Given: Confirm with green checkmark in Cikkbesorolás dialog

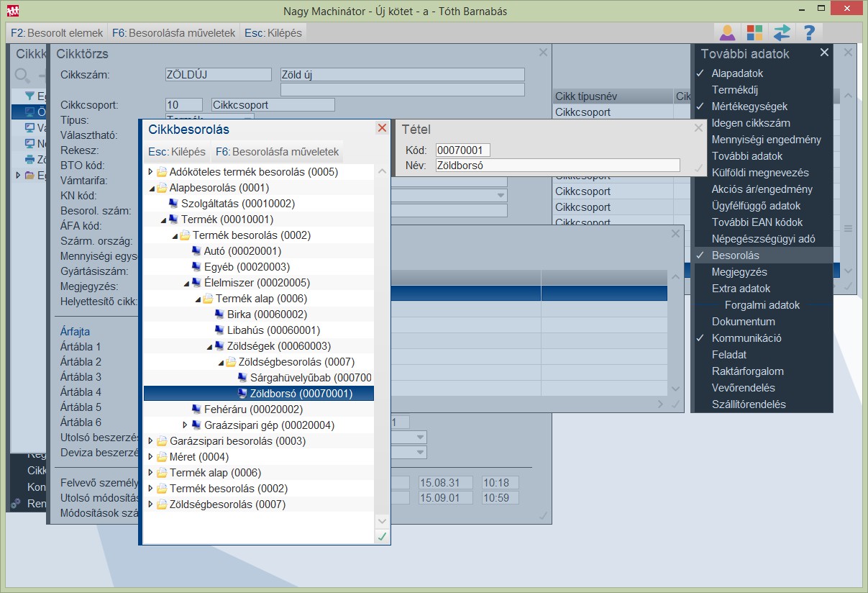Looking at the screenshot, I should coord(382,536).
